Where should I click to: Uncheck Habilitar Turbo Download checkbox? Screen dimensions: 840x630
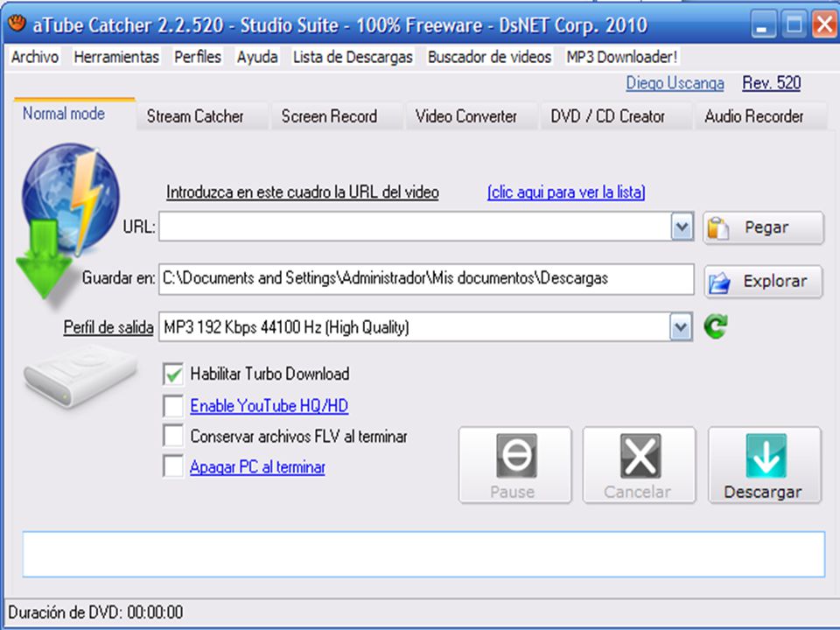click(x=173, y=374)
